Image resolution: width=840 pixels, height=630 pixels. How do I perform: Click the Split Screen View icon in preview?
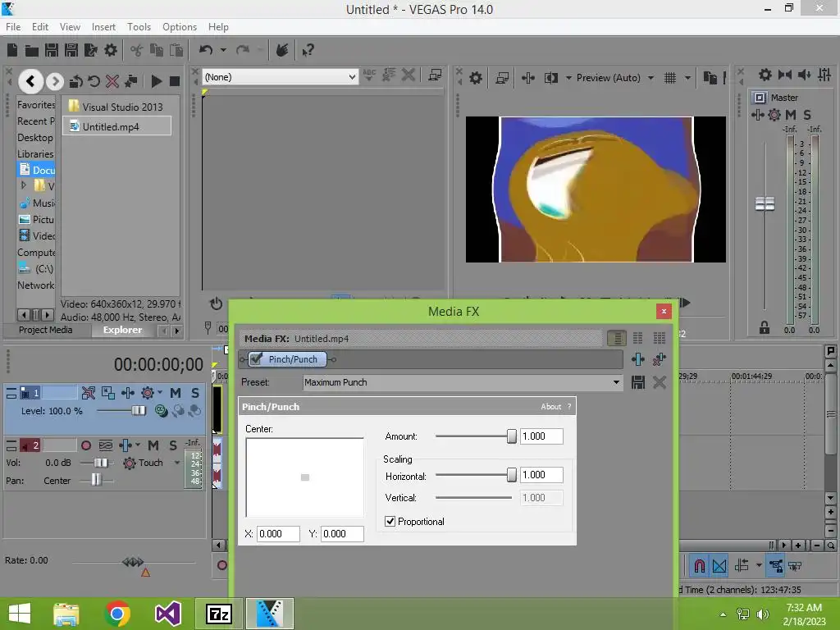(550, 78)
